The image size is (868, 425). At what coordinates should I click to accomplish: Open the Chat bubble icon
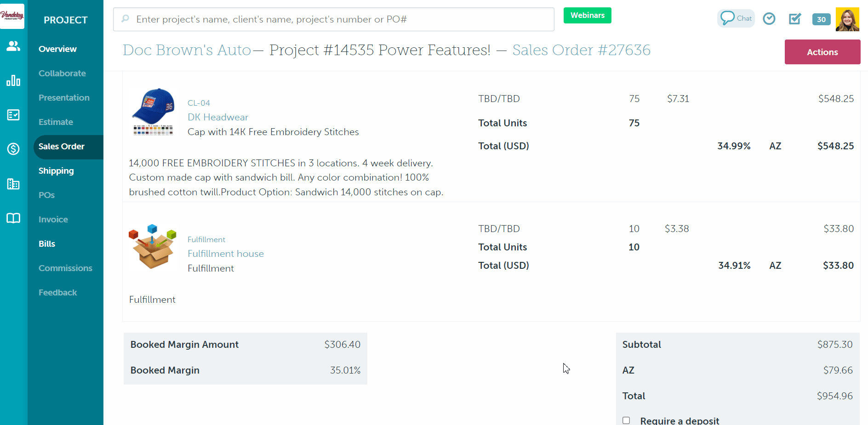(736, 18)
